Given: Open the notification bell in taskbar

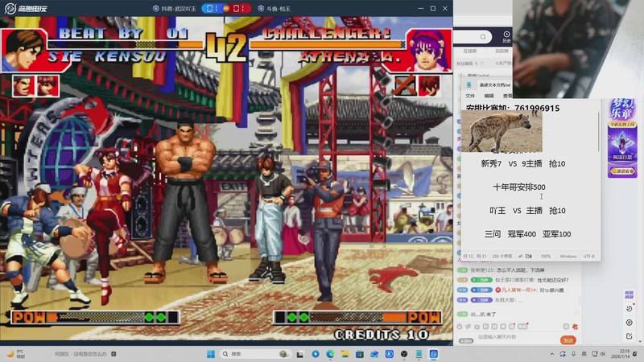Looking at the screenshot, I should (635, 354).
